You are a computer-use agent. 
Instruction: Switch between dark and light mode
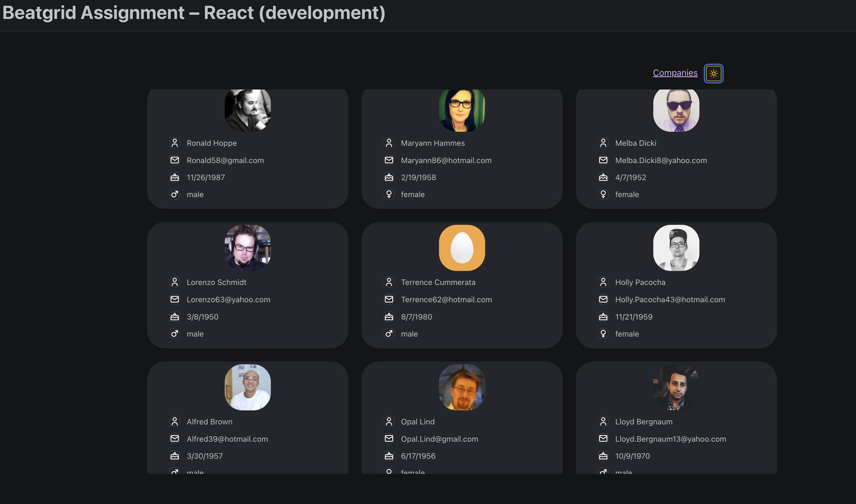[713, 73]
